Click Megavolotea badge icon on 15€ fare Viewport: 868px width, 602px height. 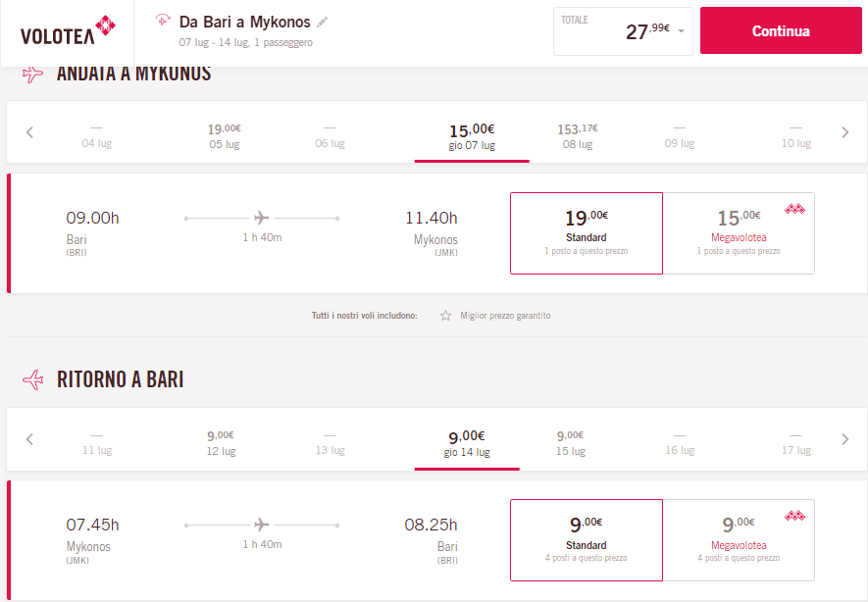point(794,208)
